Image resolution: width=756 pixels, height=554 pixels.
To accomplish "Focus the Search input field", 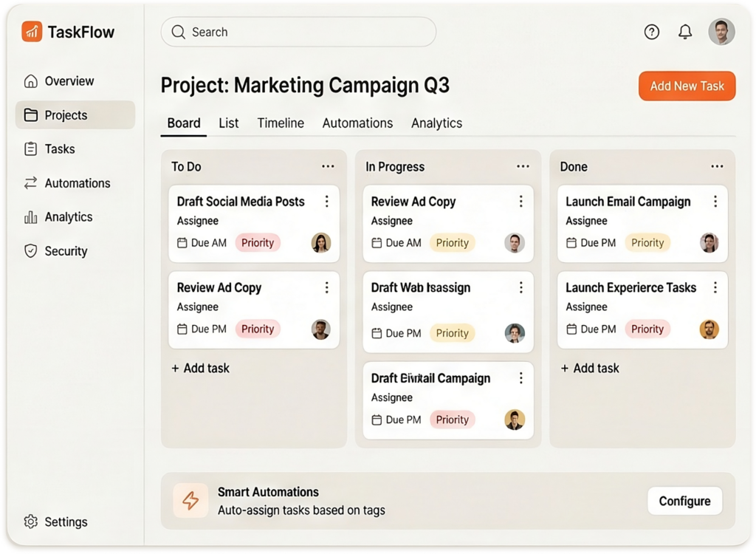I will pyautogui.click(x=298, y=32).
